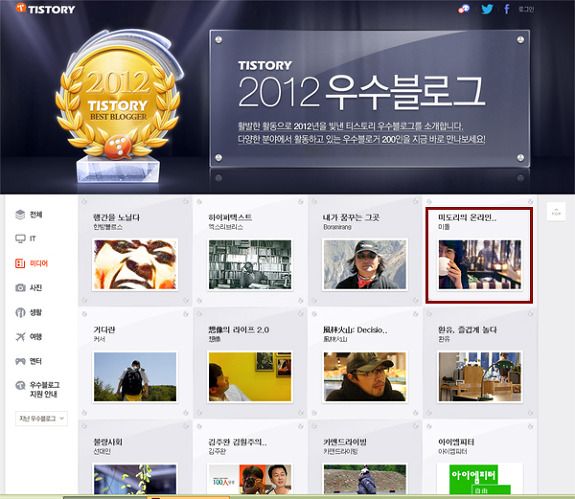This screenshot has width=575, height=499.
Task: Click the library thumbnail of 하이퍼텍스트
Action: pyautogui.click(x=250, y=265)
